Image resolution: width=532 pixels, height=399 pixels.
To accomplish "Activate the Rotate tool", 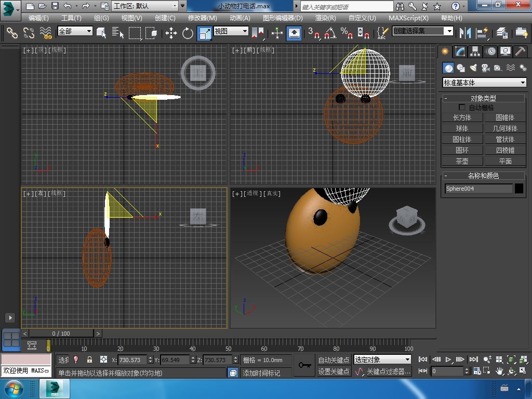I will pos(188,33).
